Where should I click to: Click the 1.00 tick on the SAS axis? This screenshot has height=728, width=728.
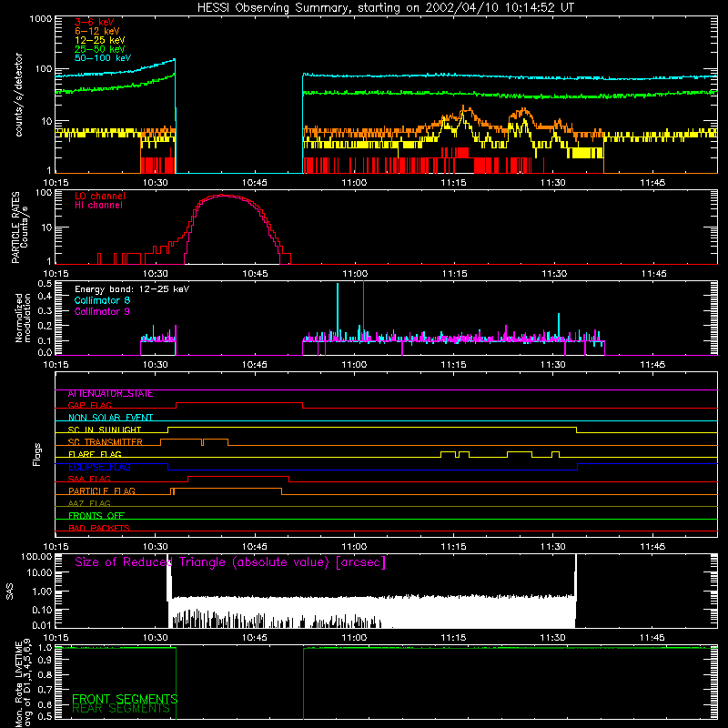click(42, 591)
